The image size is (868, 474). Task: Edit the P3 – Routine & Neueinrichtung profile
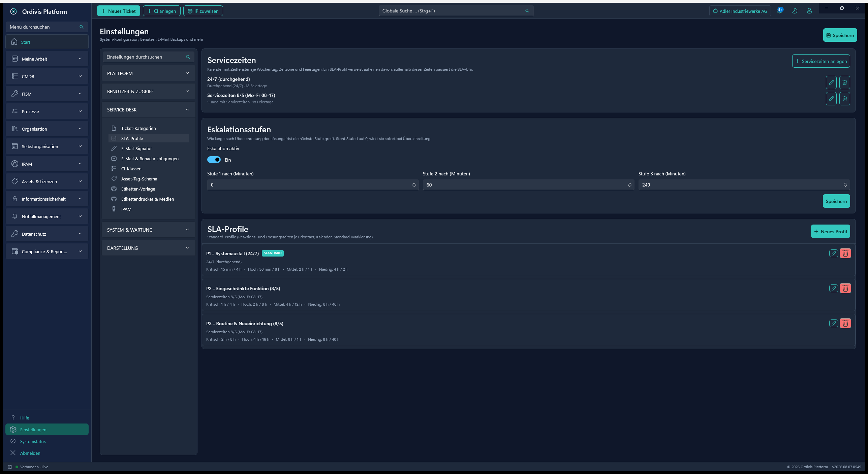(834, 323)
